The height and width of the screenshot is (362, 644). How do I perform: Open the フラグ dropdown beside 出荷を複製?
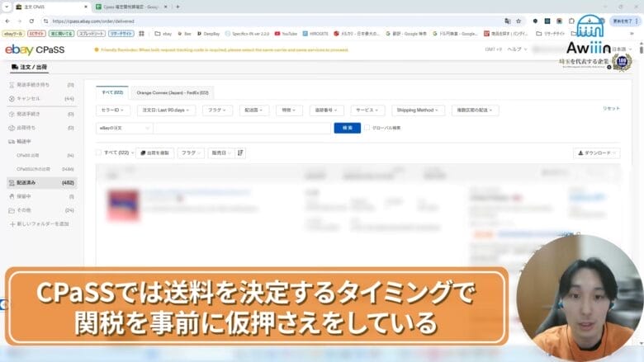pos(191,153)
